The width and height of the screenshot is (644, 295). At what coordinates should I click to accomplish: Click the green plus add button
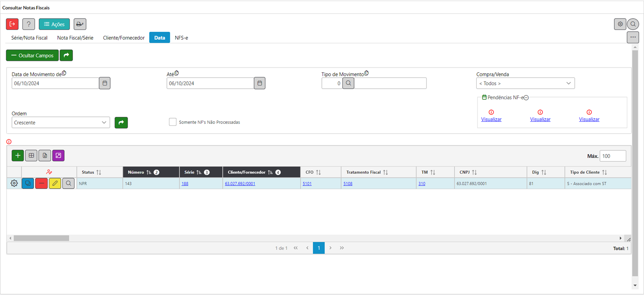(18, 155)
